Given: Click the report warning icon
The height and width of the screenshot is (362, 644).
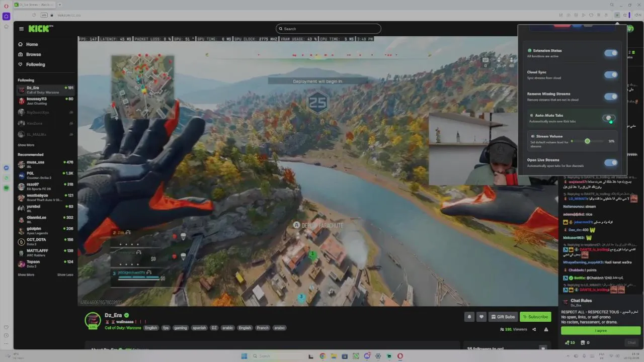Looking at the screenshot, I should pos(546,329).
